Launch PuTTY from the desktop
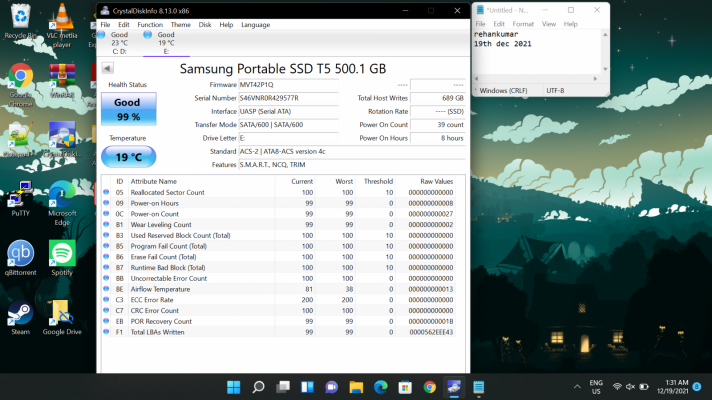712x400 pixels. pos(20,199)
